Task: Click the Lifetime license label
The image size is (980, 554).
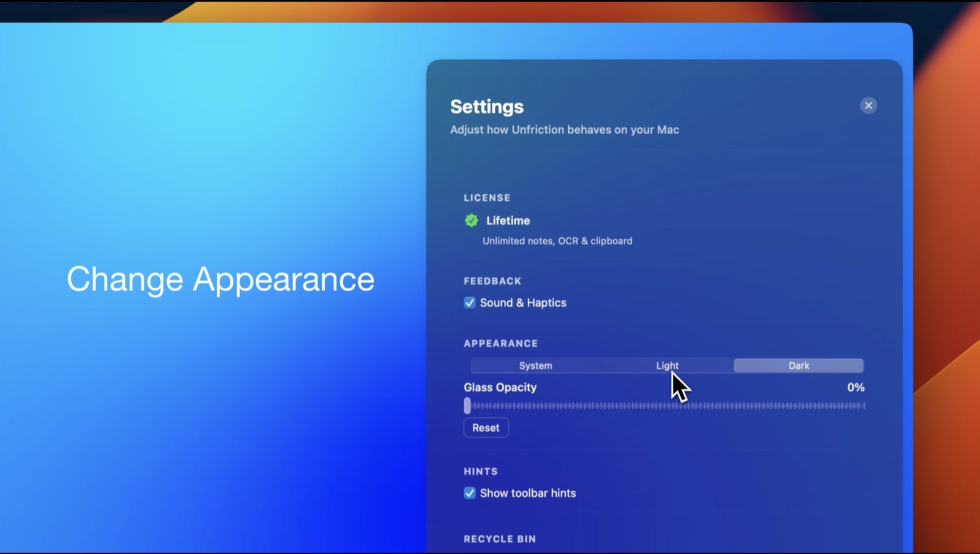Action: point(508,221)
